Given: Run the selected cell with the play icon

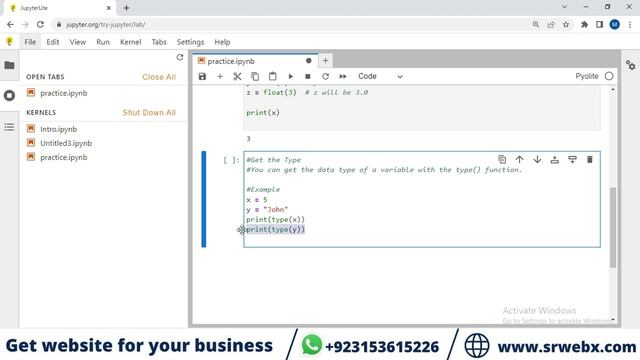Looking at the screenshot, I should point(291,76).
